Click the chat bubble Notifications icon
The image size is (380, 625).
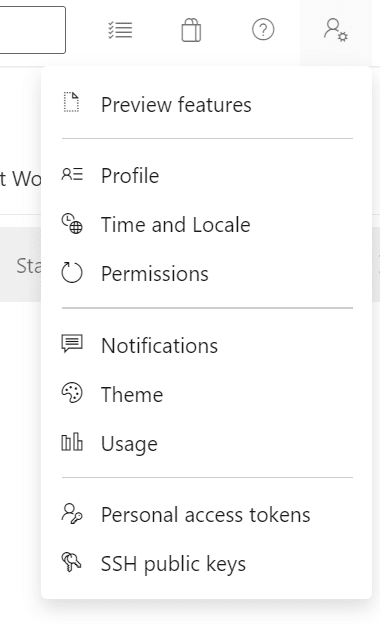tap(72, 344)
